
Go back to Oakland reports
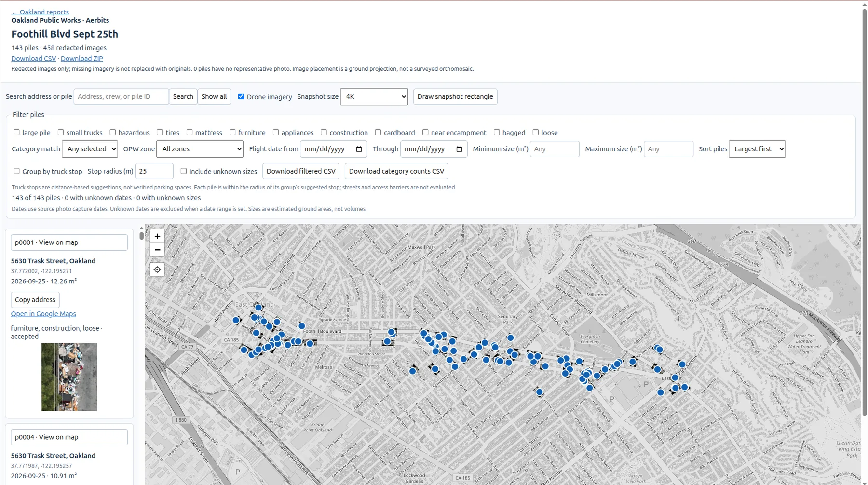(40, 12)
